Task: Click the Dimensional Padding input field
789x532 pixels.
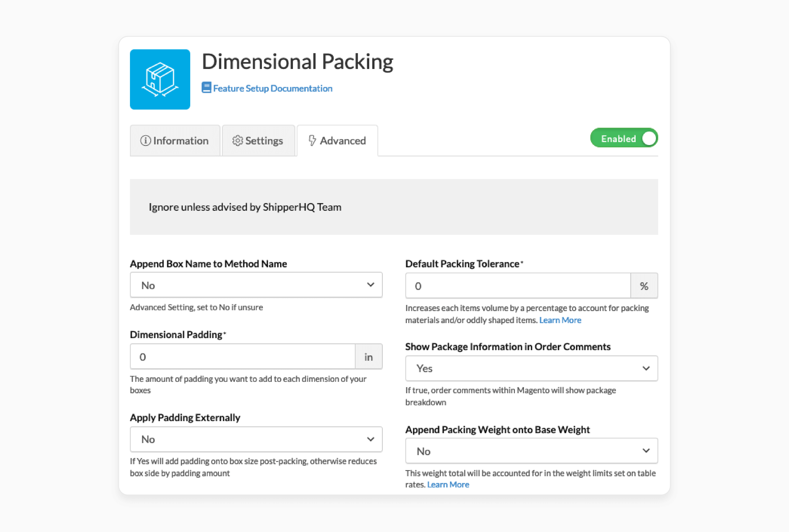Action: (243, 357)
